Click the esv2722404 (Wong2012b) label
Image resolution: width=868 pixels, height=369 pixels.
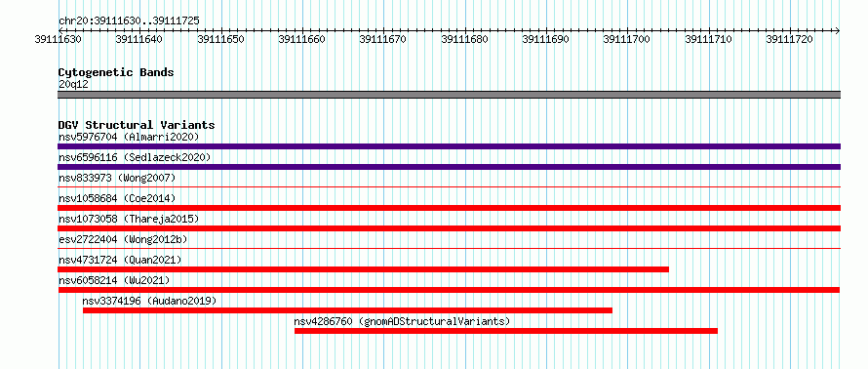(x=123, y=239)
